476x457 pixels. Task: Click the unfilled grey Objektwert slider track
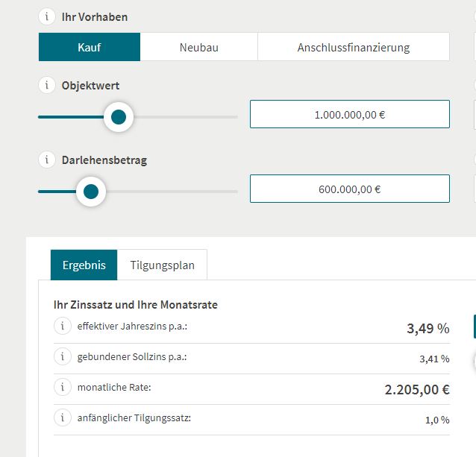(187, 117)
